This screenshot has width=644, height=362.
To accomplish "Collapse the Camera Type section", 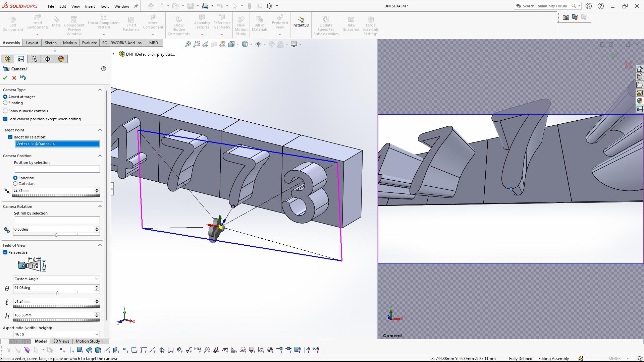I will point(100,90).
